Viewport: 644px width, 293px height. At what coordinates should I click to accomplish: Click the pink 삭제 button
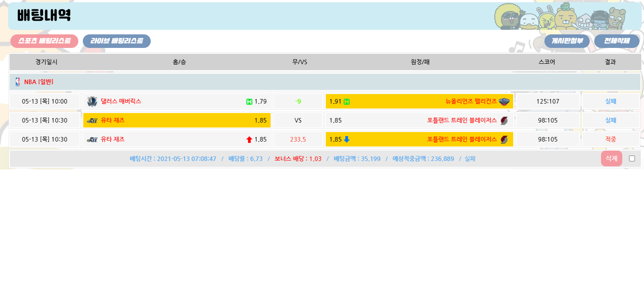pos(611,159)
